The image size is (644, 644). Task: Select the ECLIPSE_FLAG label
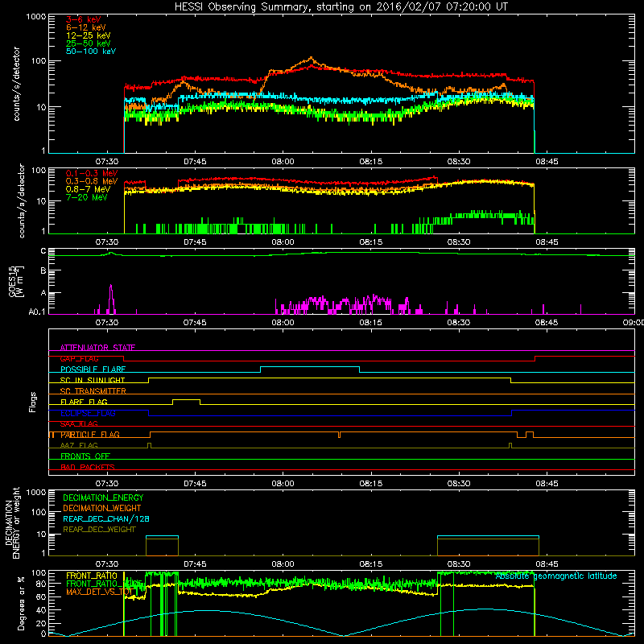(x=88, y=413)
